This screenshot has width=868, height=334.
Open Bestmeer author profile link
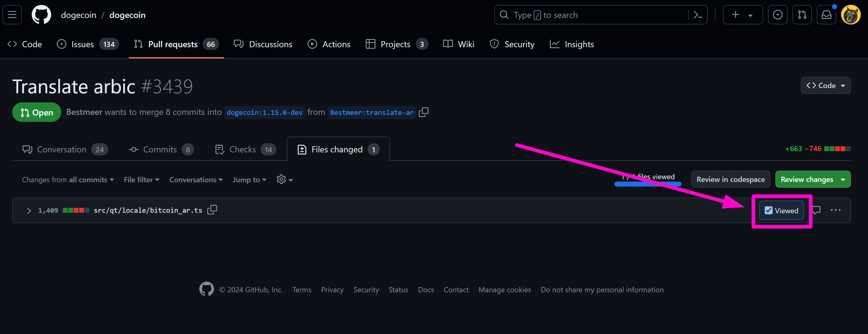(84, 112)
